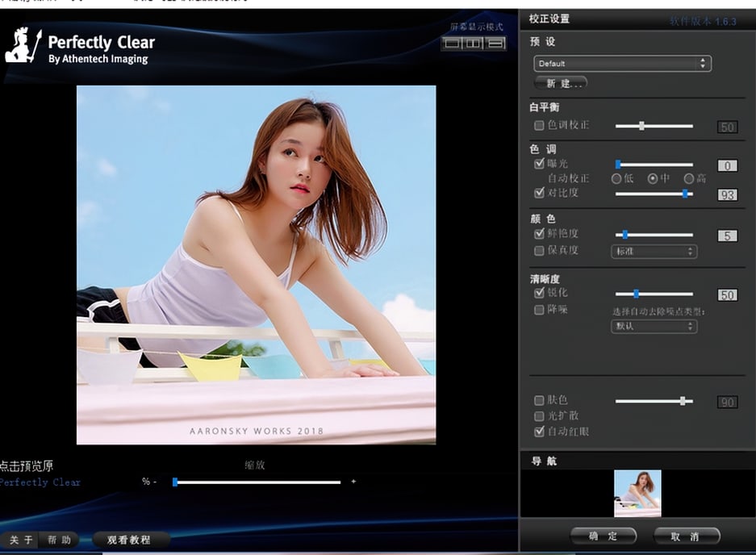Click the Perfectly Clear knight logo
This screenshot has height=555, width=756.
[x=23, y=45]
